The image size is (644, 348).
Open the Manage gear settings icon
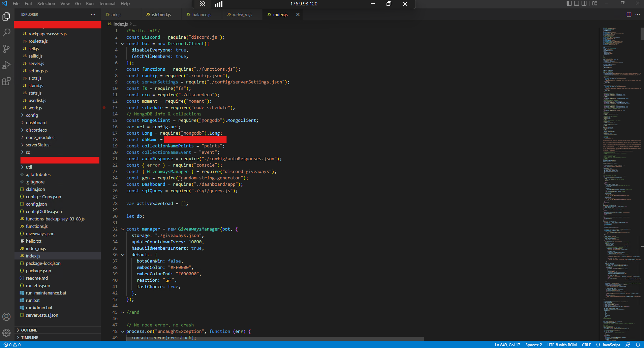tap(6, 333)
